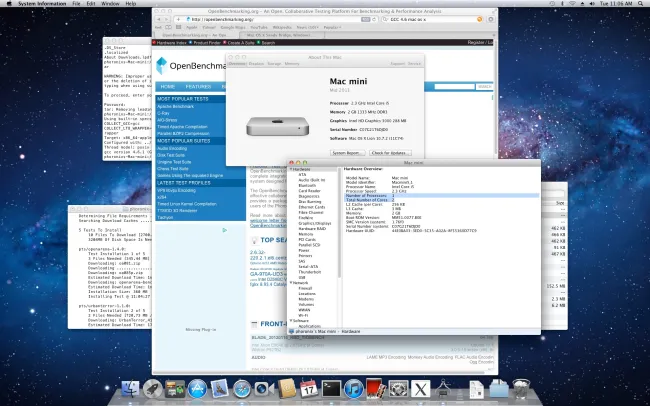
Task: Click Product Finder link in Safari page
Action: click(x=207, y=43)
